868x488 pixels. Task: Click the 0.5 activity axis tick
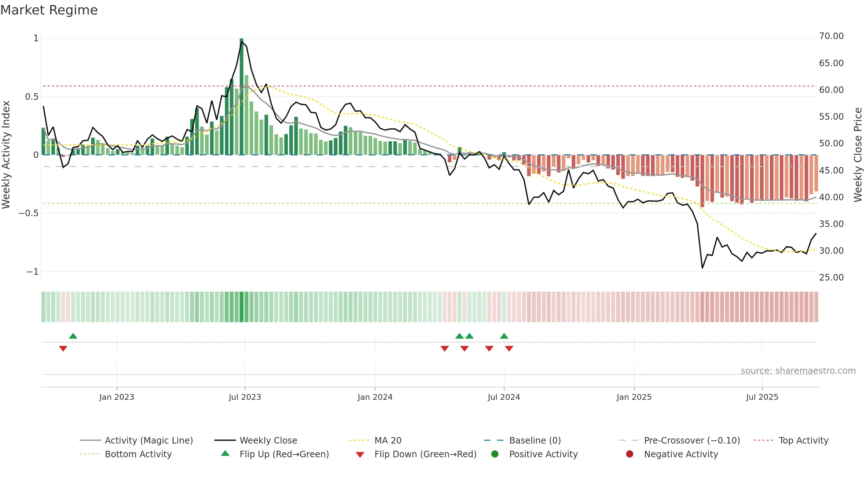(x=31, y=97)
